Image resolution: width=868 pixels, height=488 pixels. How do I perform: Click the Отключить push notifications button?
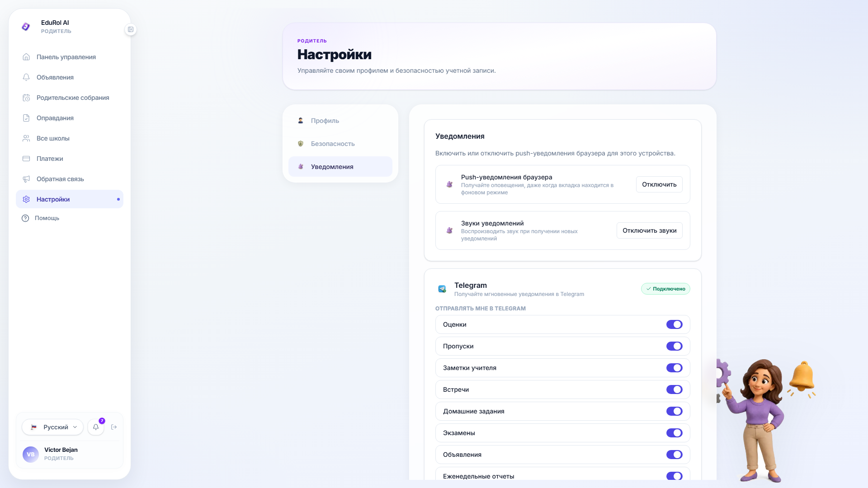click(659, 184)
